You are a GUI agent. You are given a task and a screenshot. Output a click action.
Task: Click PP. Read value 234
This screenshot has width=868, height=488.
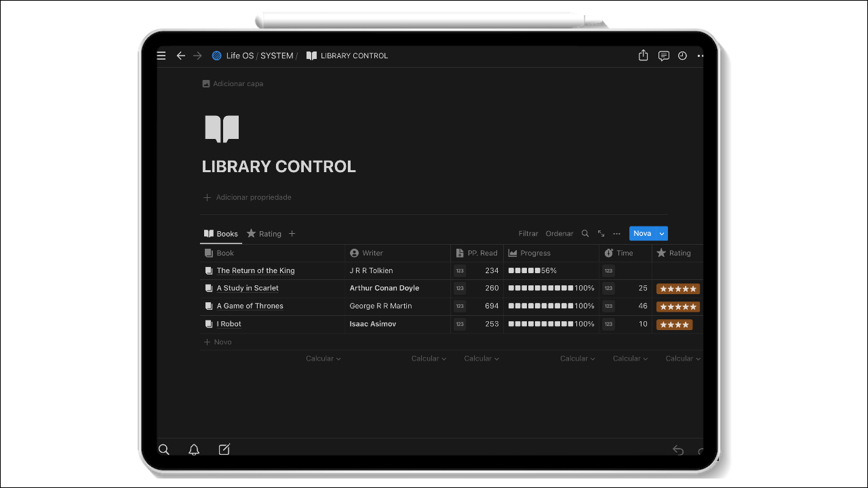click(492, 270)
